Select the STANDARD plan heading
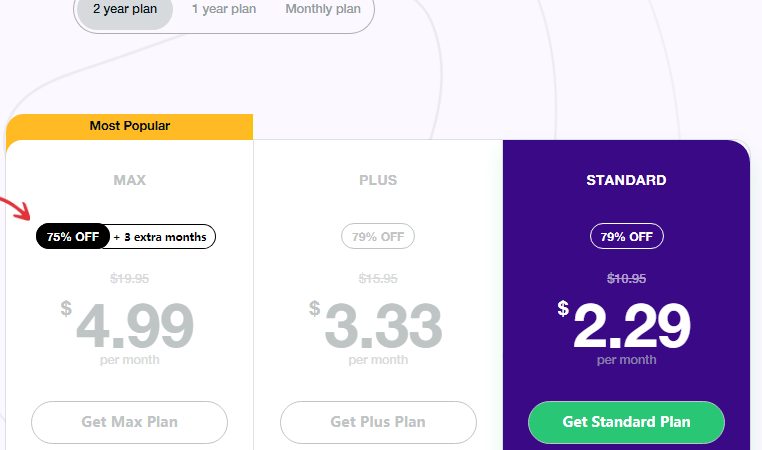762x450 pixels. click(626, 180)
